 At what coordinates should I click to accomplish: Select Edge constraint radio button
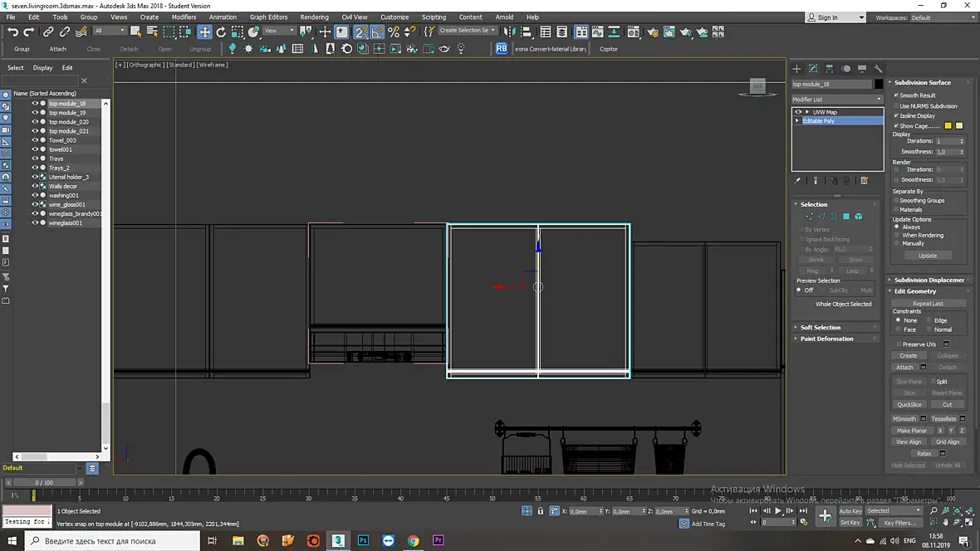[x=929, y=320]
